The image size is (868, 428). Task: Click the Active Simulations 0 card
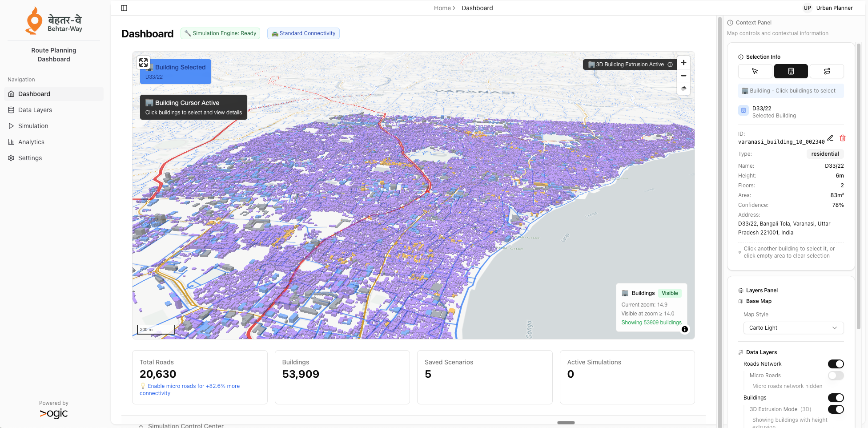tap(627, 377)
